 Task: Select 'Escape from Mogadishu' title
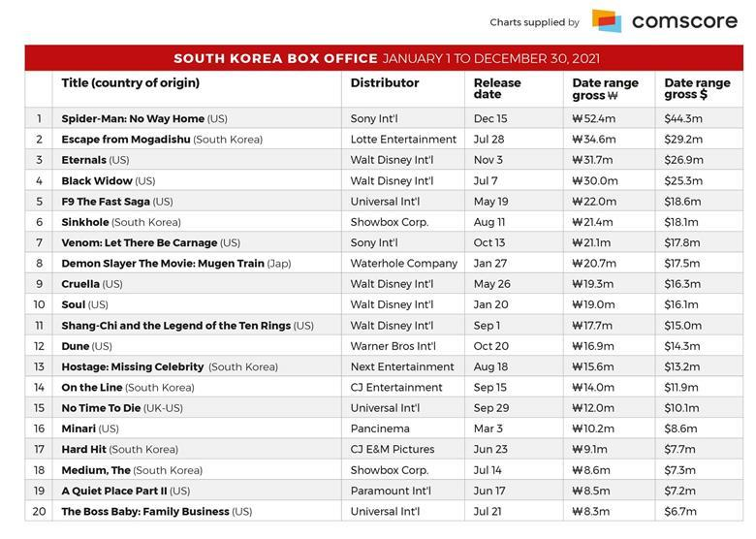coord(126,140)
